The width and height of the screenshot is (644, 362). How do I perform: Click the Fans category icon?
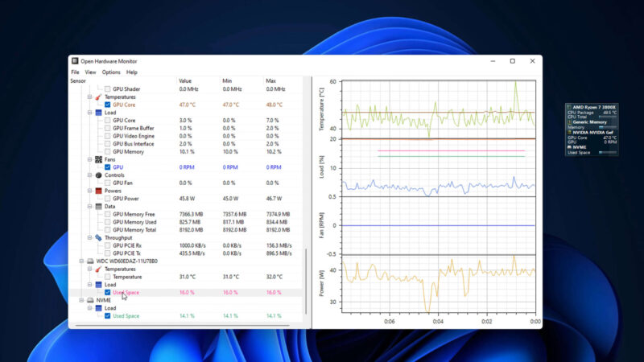(x=98, y=159)
